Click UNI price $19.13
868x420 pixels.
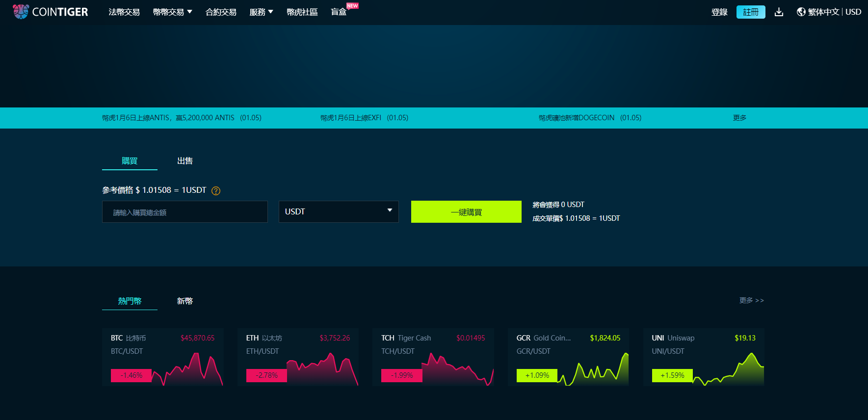tap(745, 338)
